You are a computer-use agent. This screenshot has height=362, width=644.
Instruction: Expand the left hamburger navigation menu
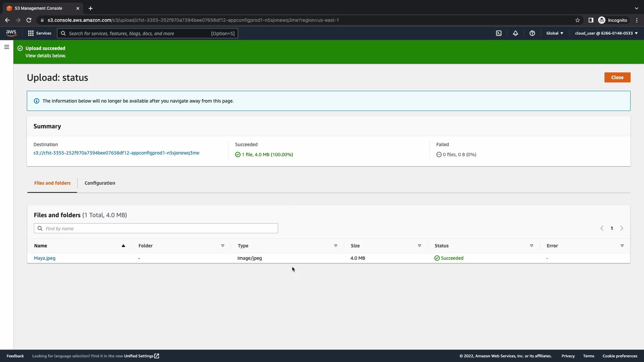coord(7,47)
